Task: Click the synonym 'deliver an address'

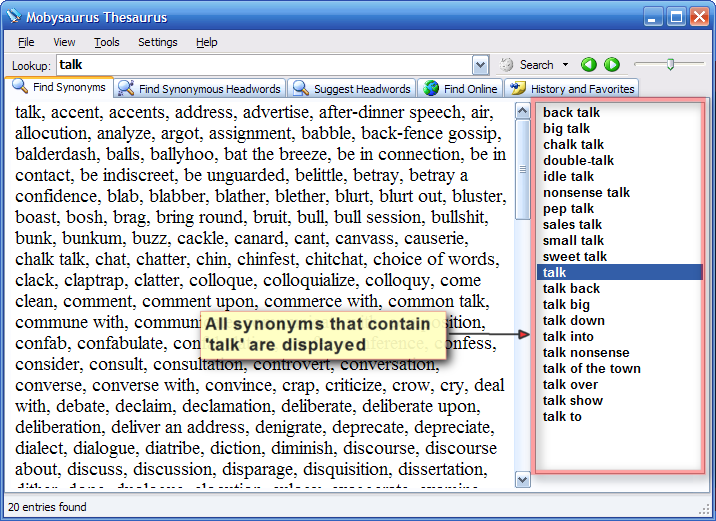Action: (178, 427)
